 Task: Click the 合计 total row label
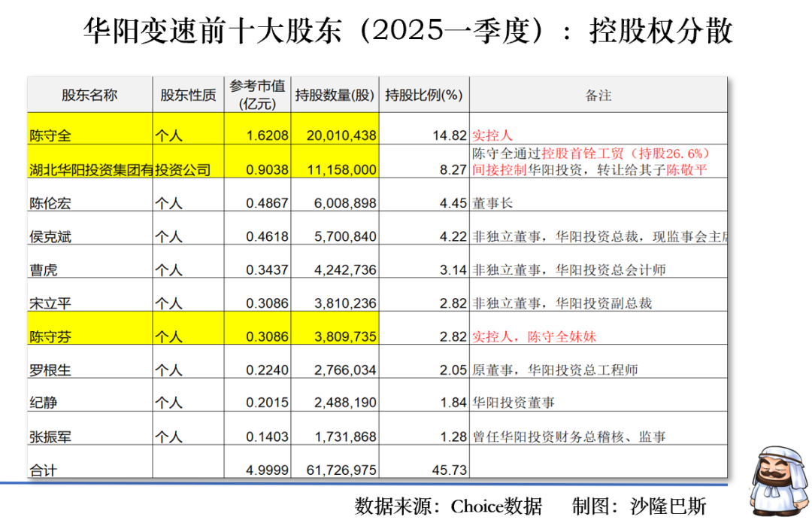[x=44, y=470]
